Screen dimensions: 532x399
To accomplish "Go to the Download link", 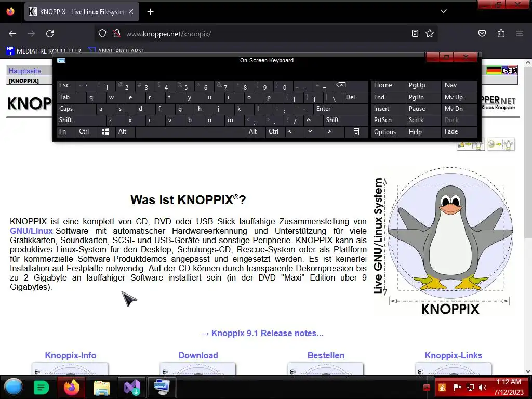I will tap(198, 355).
